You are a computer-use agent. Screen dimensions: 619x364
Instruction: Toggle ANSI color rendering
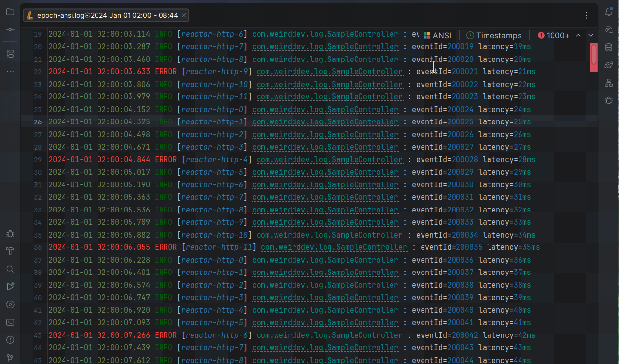[437, 35]
